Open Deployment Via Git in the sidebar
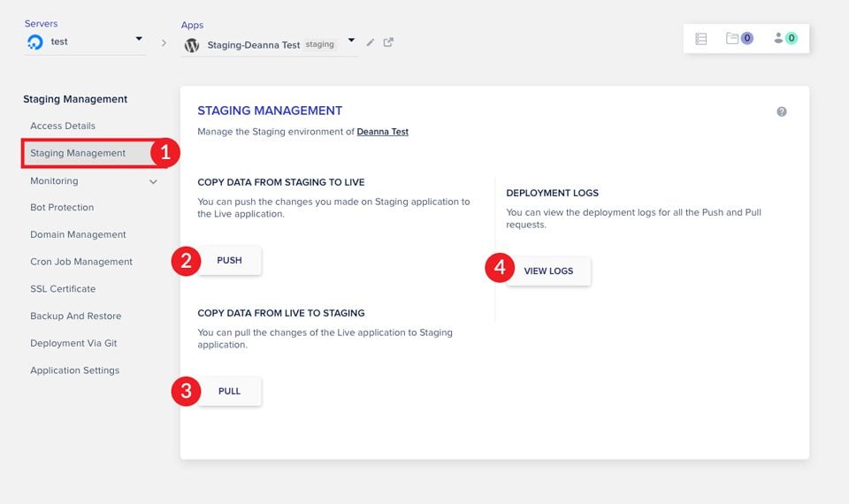The image size is (849, 504). tap(73, 343)
